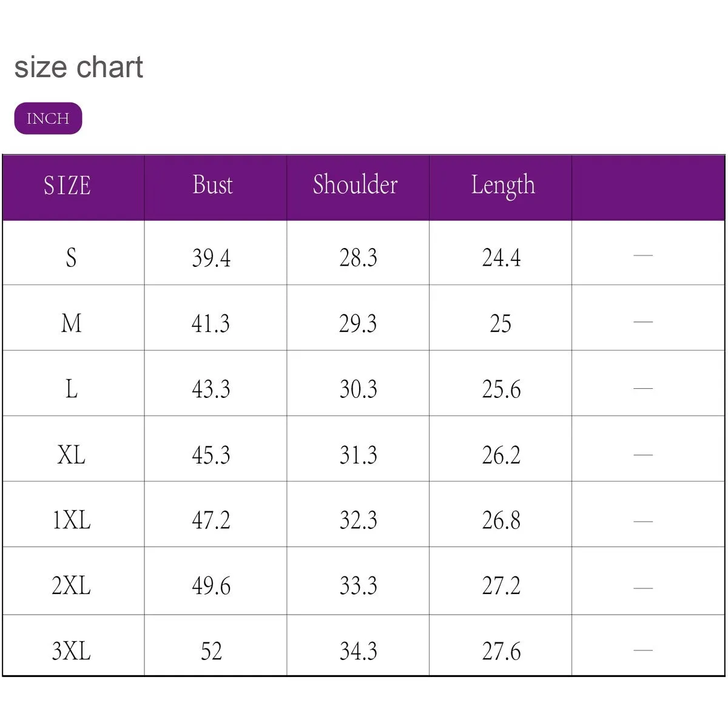Select the 29.3 shoulder value cell
Screen dimensions: 728x728
358,323
